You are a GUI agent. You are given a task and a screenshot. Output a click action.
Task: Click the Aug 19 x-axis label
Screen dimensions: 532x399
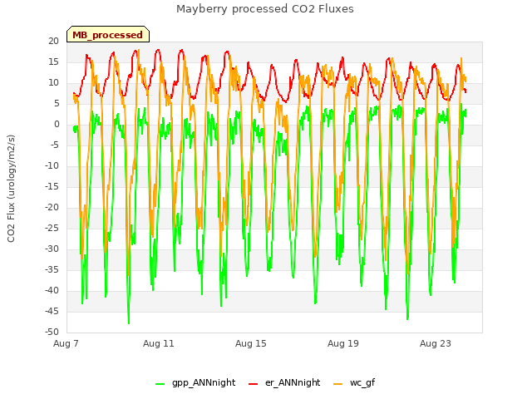[343, 343]
